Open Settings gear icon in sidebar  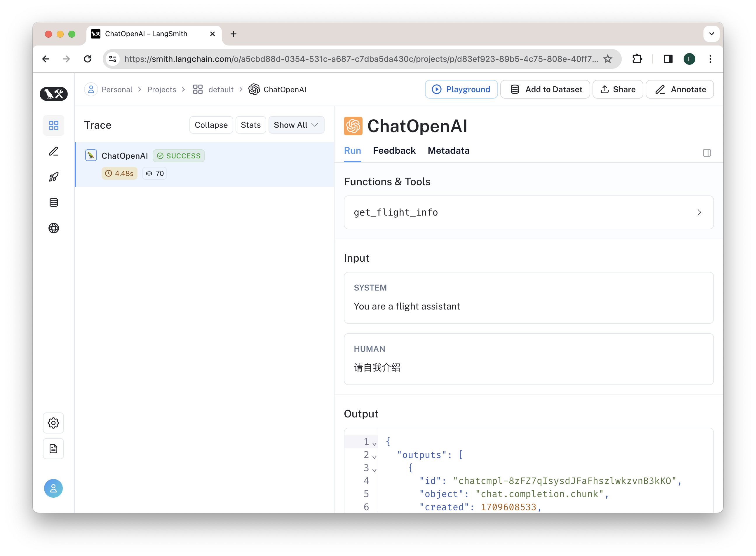53,423
